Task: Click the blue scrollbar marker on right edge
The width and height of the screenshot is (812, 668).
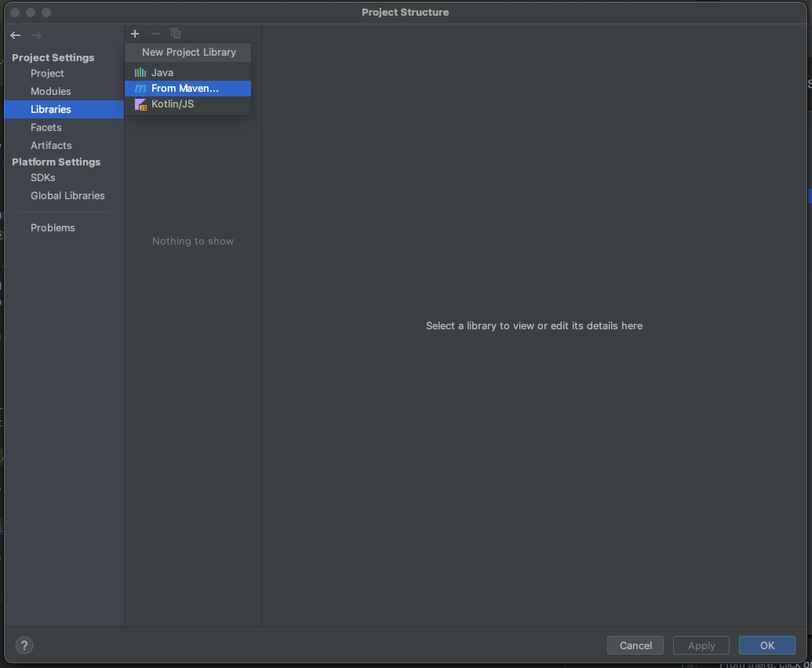Action: [809, 196]
